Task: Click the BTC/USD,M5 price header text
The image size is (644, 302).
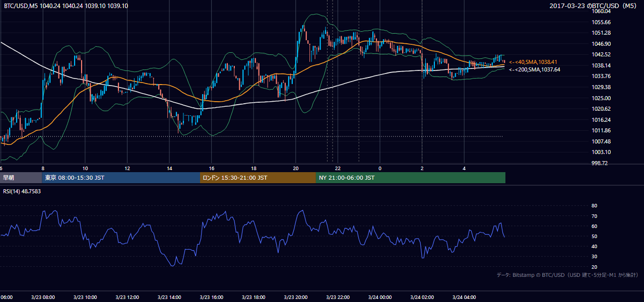Action: [66, 6]
